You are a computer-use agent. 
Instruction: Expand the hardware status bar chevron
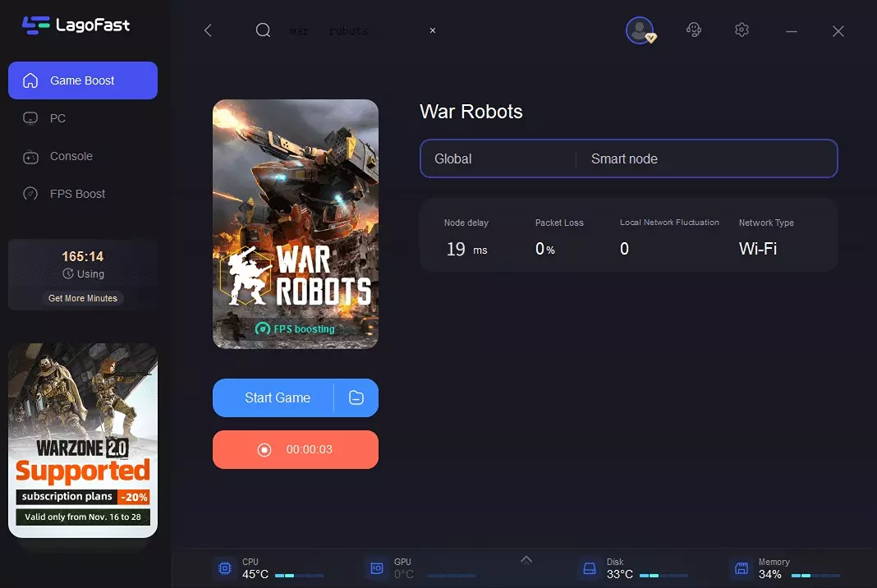[526, 559]
